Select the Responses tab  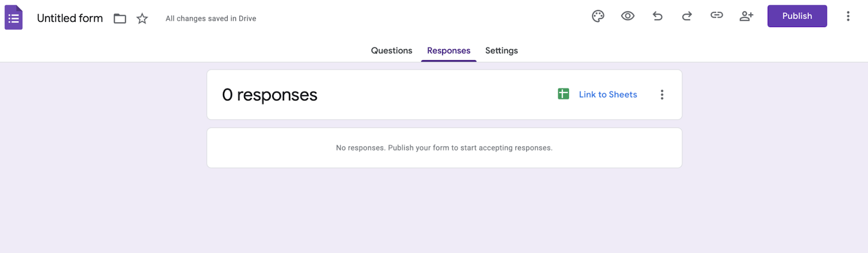(449, 50)
